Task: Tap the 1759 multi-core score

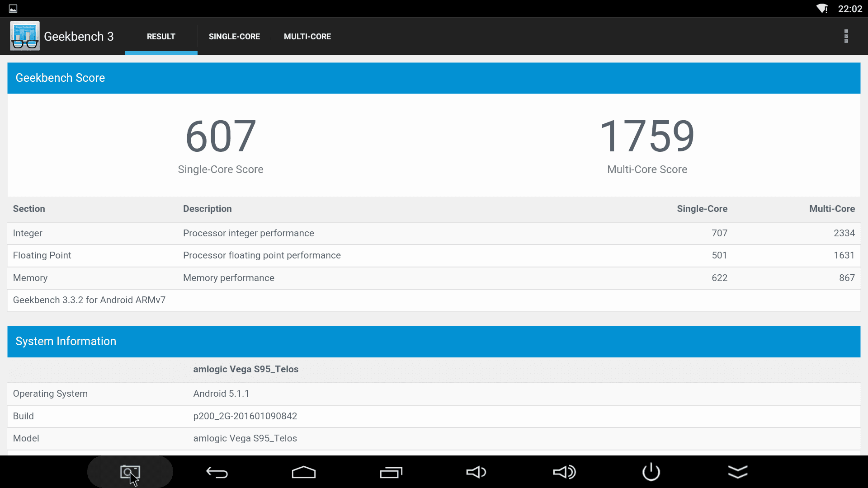Action: coord(647,136)
